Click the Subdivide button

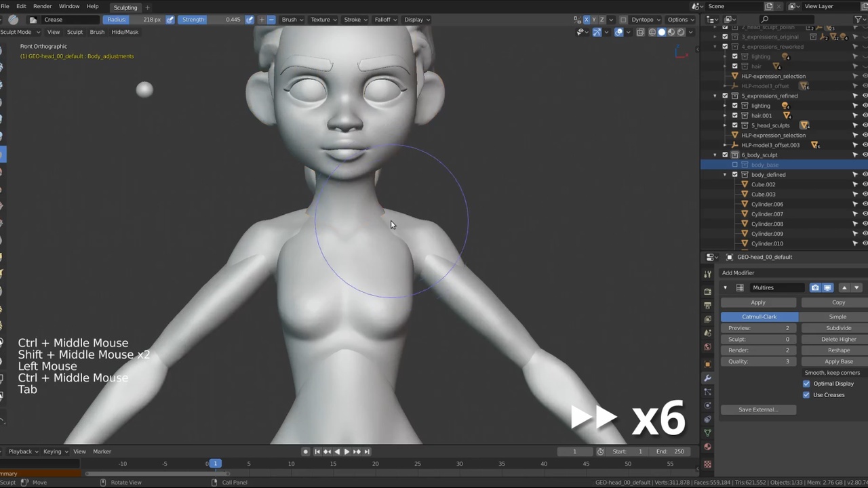click(x=838, y=328)
